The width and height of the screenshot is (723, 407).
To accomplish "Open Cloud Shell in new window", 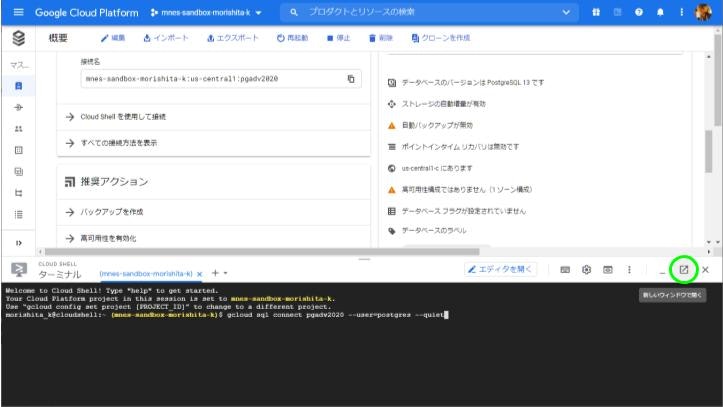I will click(684, 270).
